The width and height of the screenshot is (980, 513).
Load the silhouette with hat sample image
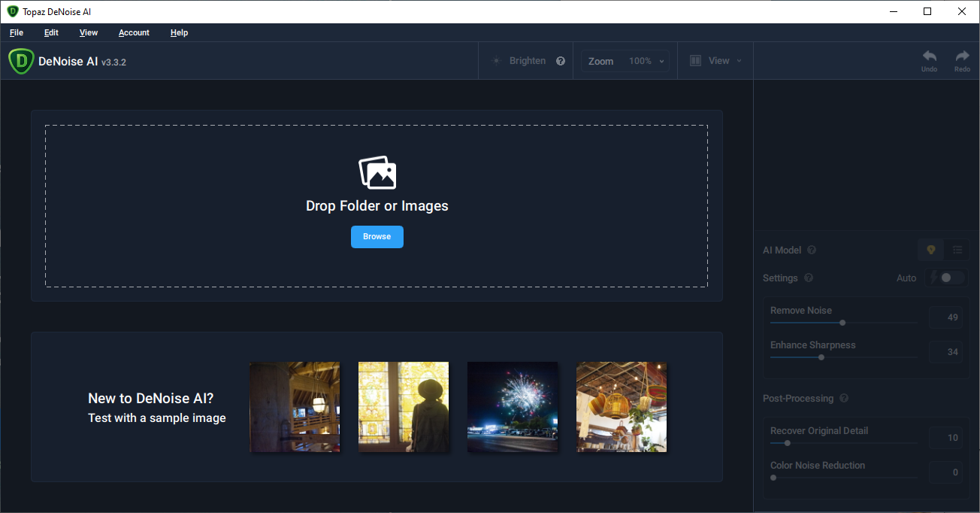point(404,407)
